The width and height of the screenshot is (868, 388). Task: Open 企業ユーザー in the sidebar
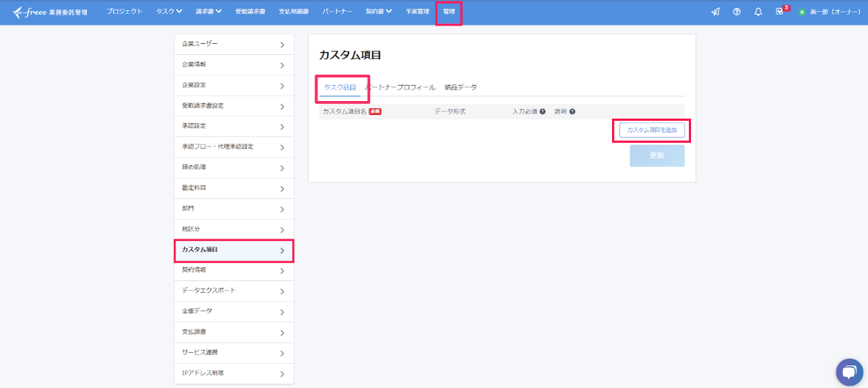click(233, 45)
